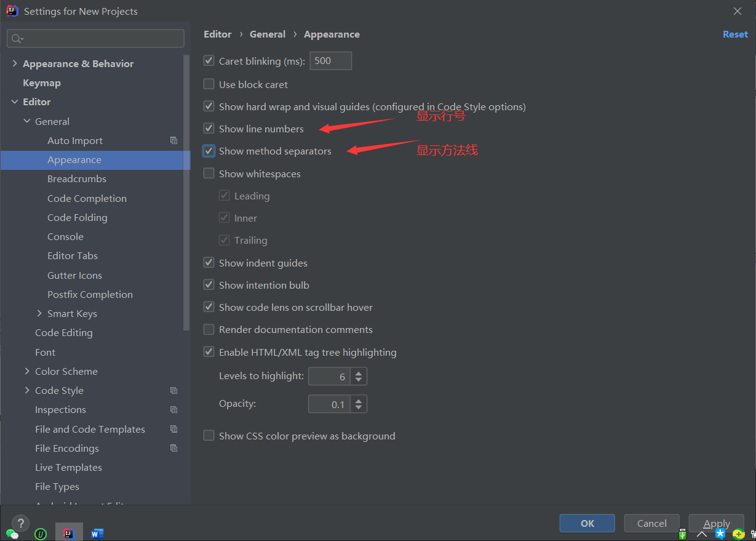
Task: Click the IntelliJ IDEA taskbar icon
Action: [x=69, y=533]
